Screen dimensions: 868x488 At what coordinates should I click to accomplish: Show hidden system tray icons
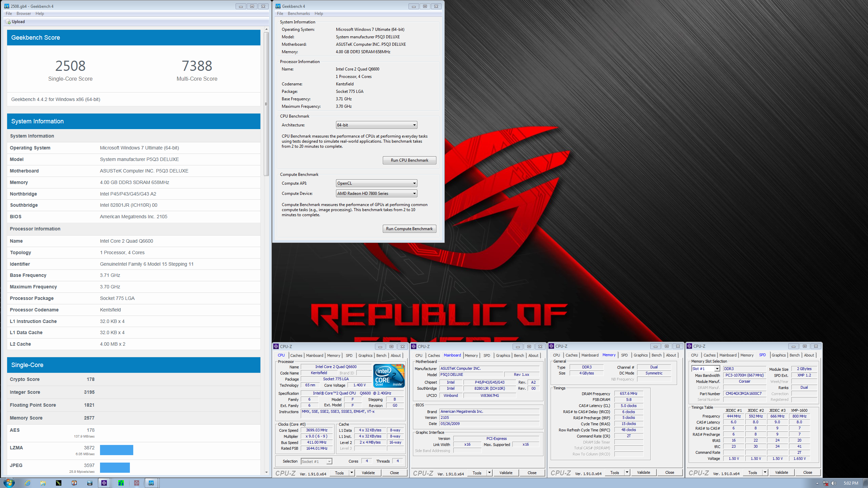point(817,483)
